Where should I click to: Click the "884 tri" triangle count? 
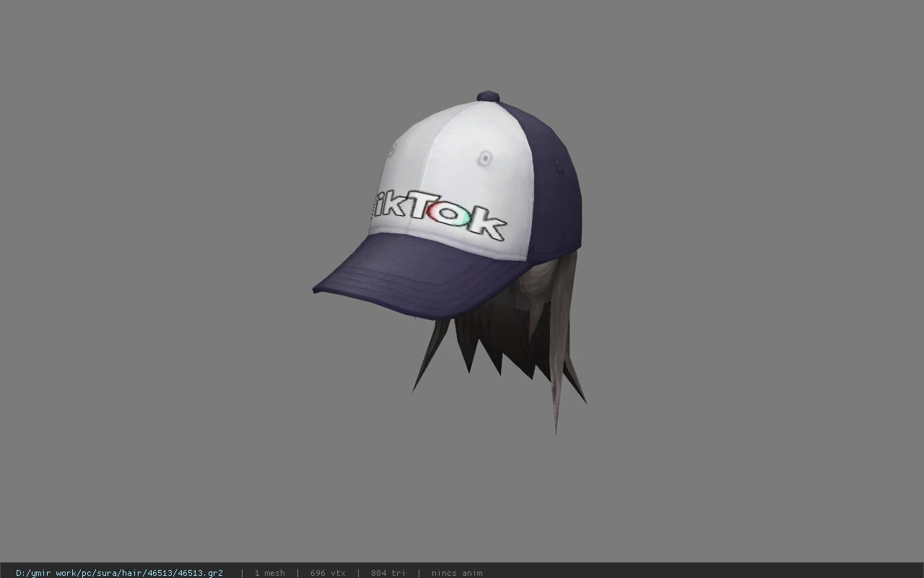click(x=388, y=573)
